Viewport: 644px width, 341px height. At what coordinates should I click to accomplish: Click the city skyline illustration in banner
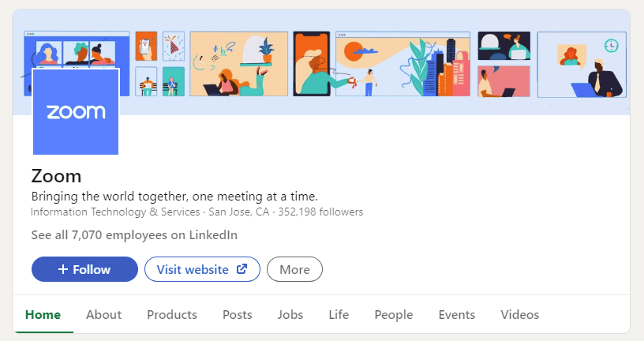click(446, 68)
